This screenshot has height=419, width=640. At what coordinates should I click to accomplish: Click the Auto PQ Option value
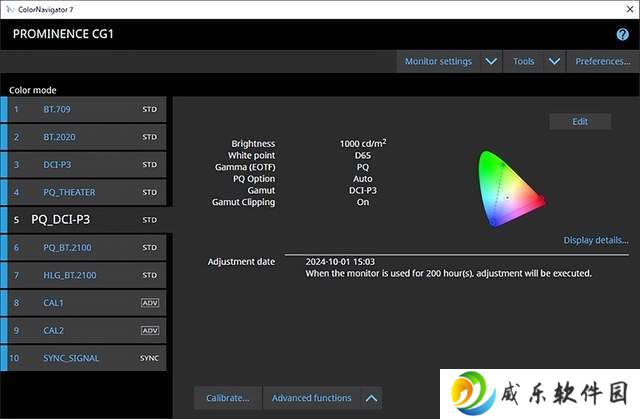click(x=363, y=179)
